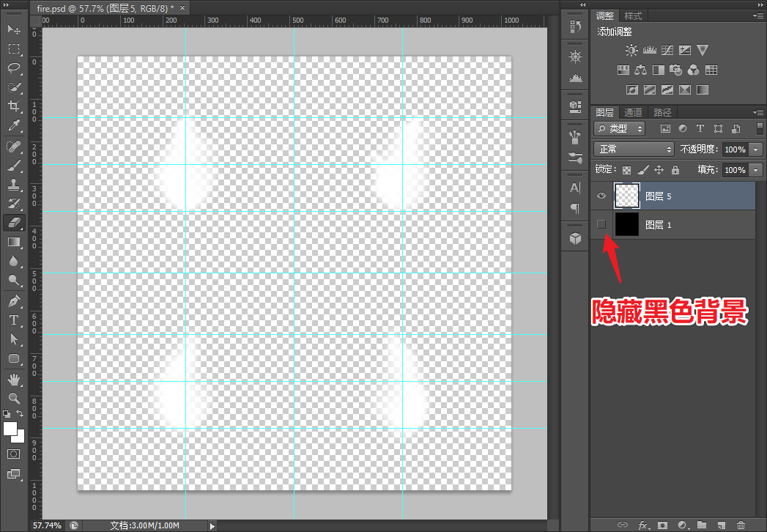Select the Zoom tool
The width and height of the screenshot is (767, 532).
(14, 398)
